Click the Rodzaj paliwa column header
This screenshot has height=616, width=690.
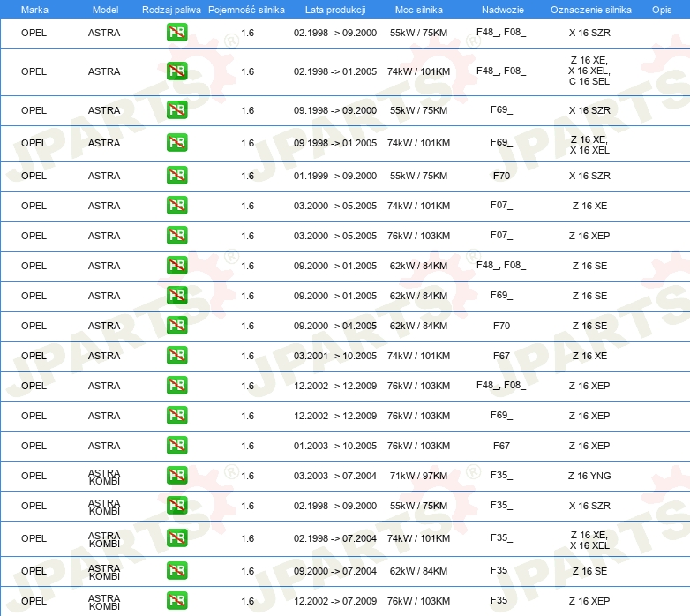tap(171, 10)
